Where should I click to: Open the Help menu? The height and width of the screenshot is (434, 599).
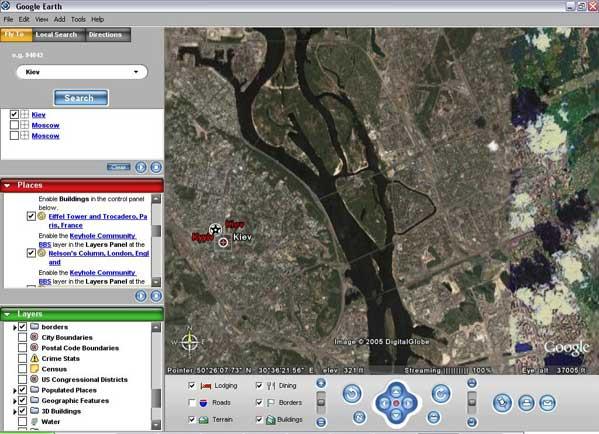pos(97,19)
